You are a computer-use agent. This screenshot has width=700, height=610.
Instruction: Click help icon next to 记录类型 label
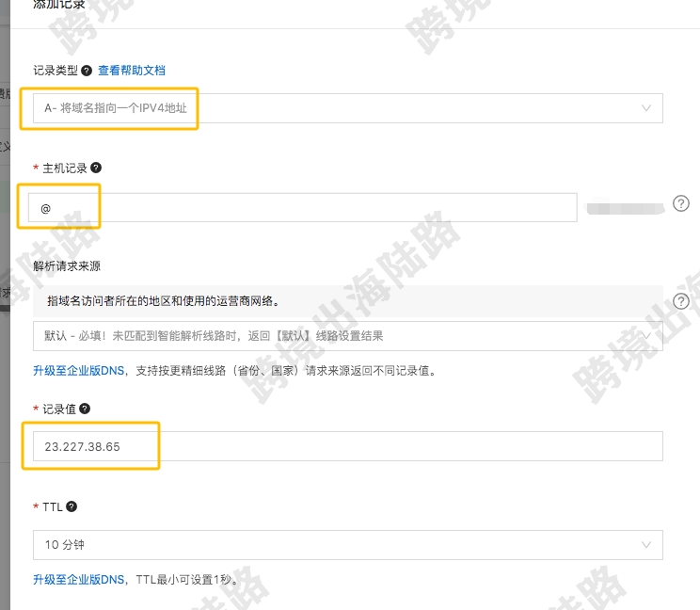click(x=87, y=71)
